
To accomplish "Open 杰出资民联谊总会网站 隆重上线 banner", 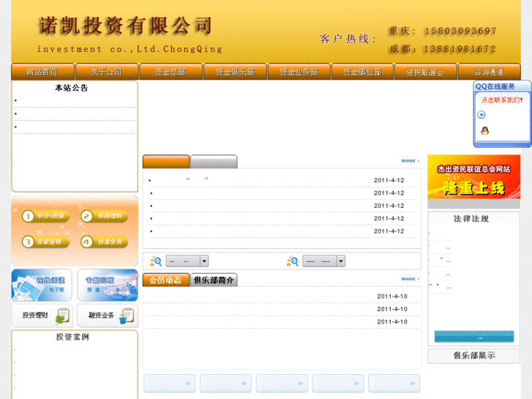I will coord(473,177).
